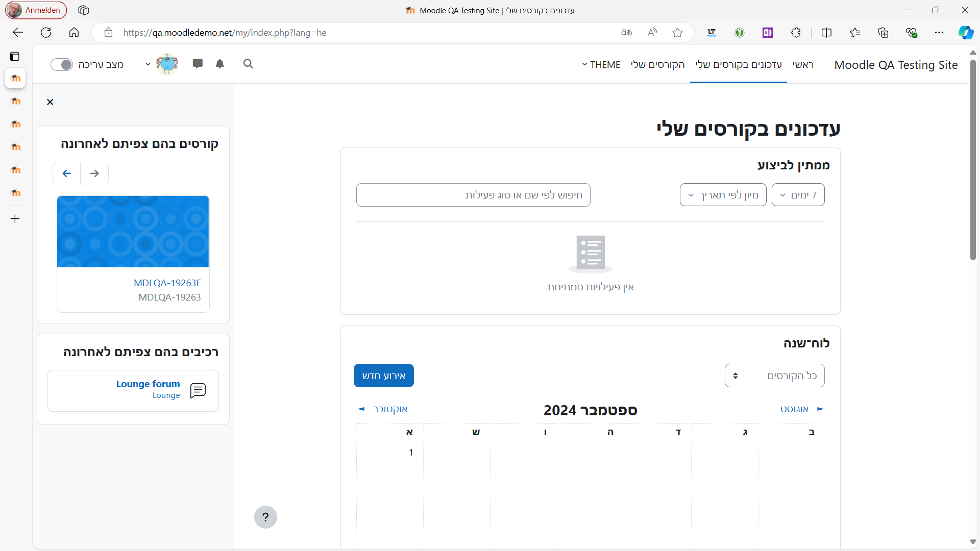Open the browser home page
This screenshot has height=551, width=980.
[74, 33]
